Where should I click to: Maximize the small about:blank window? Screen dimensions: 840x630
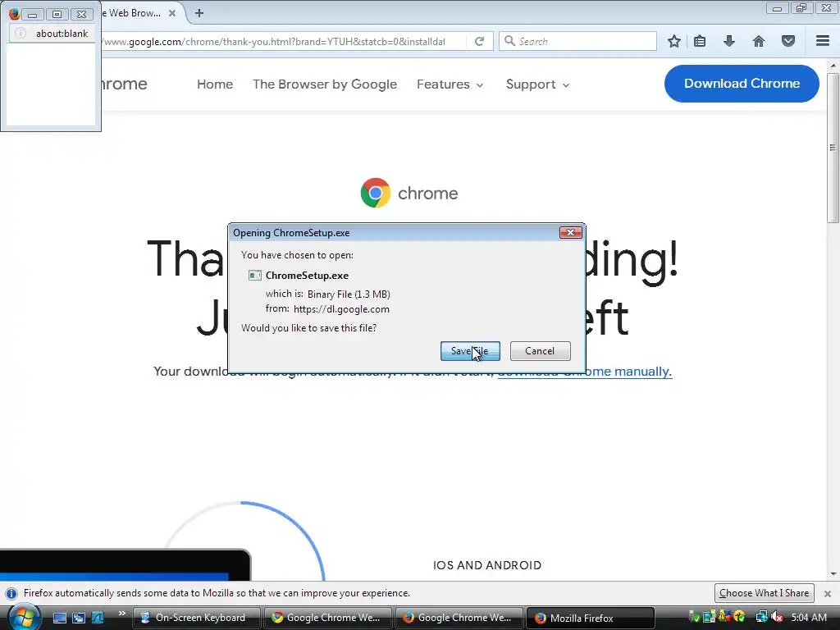57,14
